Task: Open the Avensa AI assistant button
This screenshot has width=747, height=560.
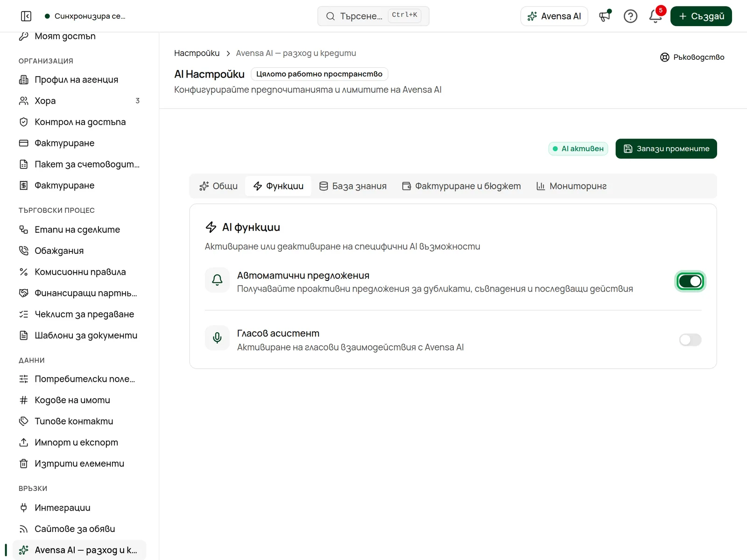Action: point(554,16)
